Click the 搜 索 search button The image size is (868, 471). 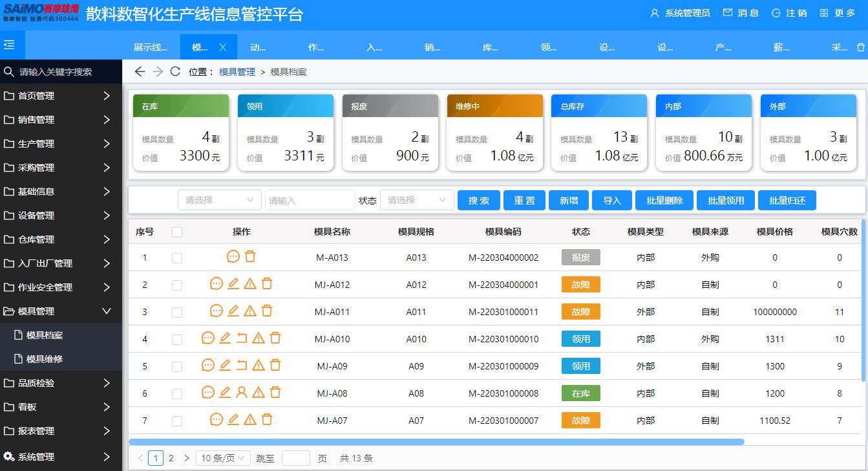click(x=478, y=200)
